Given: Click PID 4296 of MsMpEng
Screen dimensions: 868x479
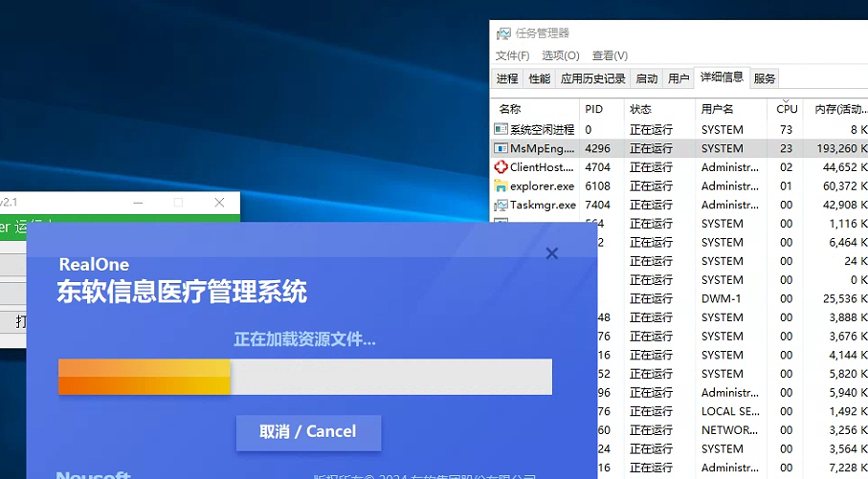Looking at the screenshot, I should [x=597, y=149].
